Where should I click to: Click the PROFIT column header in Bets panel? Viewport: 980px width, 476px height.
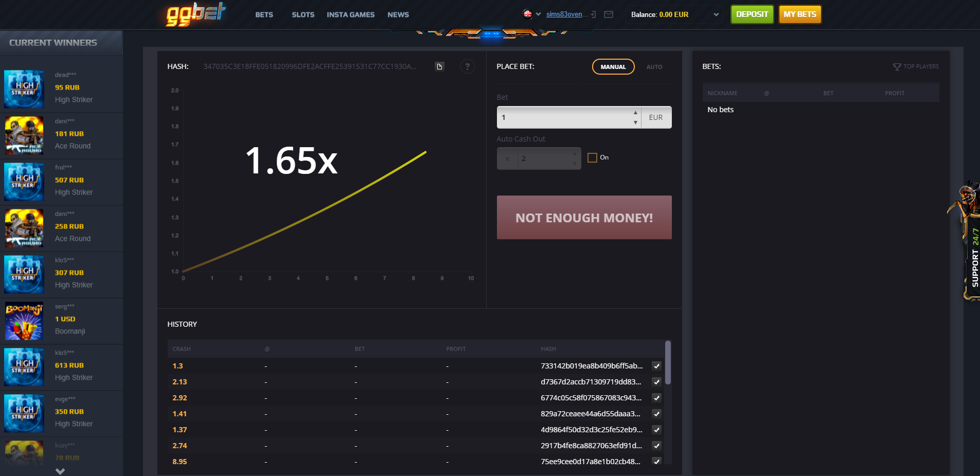(895, 93)
